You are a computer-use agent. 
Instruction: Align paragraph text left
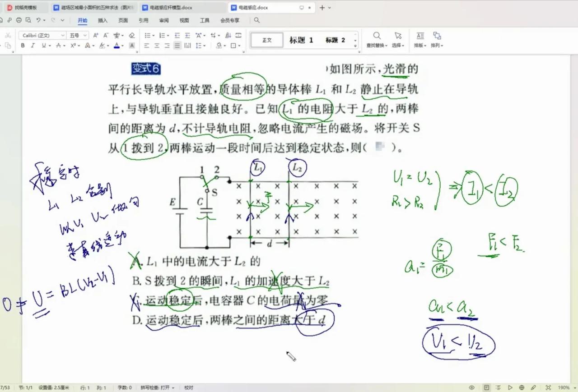(147, 46)
